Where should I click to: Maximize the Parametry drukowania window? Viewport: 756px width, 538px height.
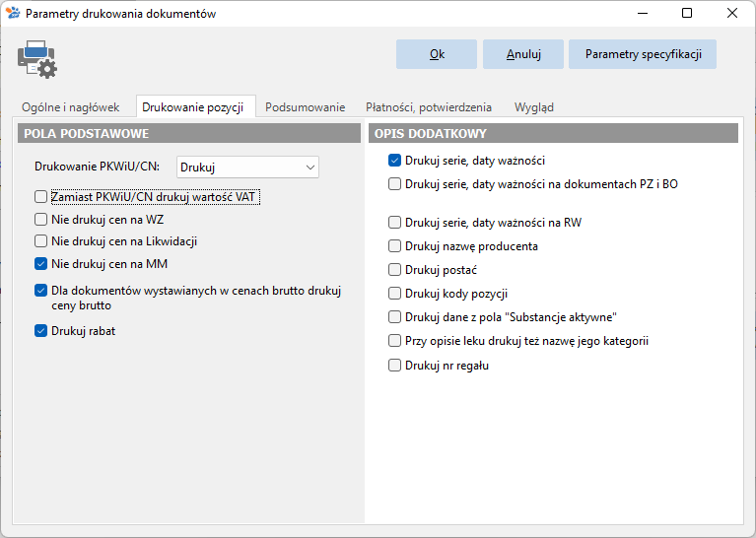coord(687,13)
